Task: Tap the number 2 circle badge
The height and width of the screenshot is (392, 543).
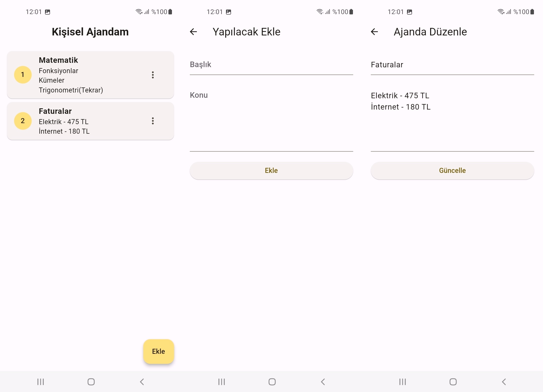Action: click(23, 121)
